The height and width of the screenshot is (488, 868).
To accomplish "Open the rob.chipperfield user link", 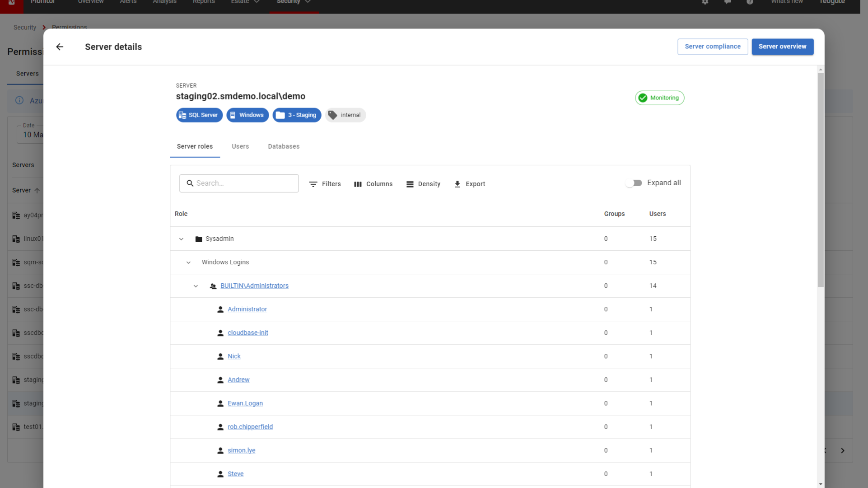I will tap(250, 427).
